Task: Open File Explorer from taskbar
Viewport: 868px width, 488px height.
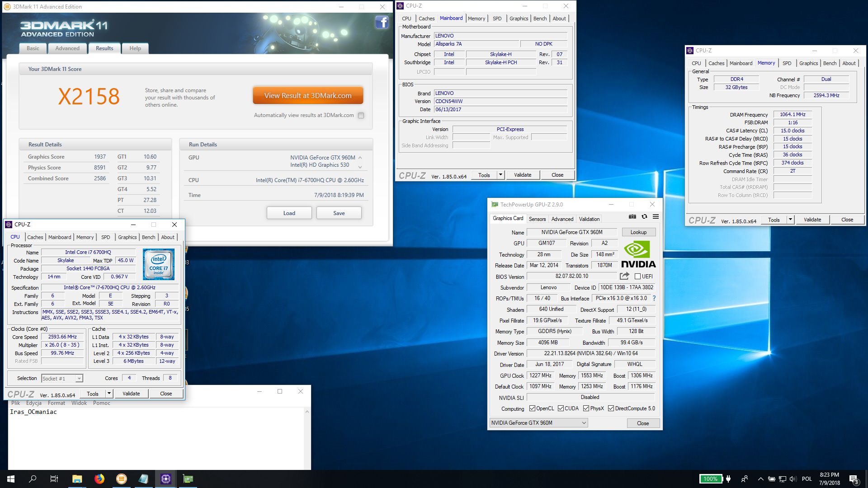Action: point(77,479)
